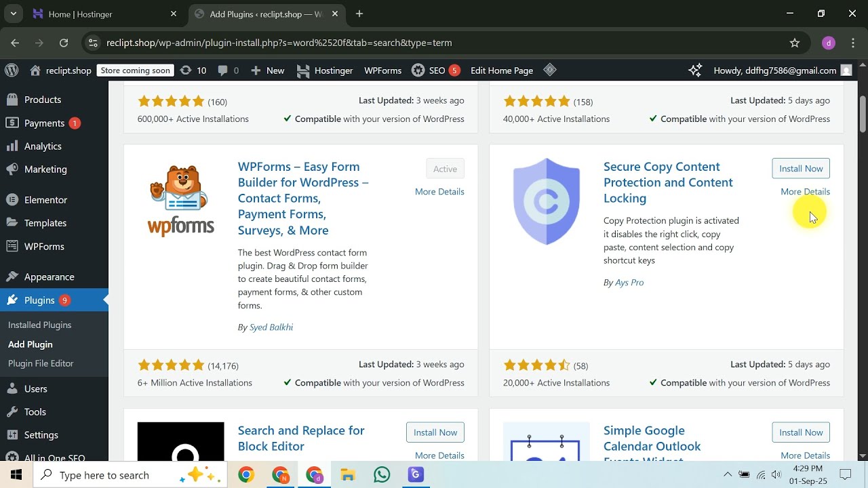The image size is (868, 488).
Task: Open SEO menu with 5 notifications
Action: pyautogui.click(x=436, y=70)
